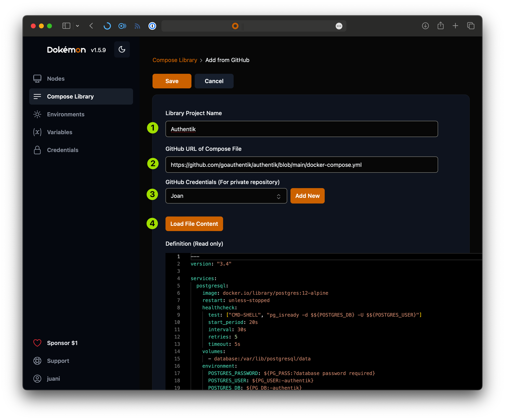Click Add New credentials button
505x420 pixels.
pos(307,196)
